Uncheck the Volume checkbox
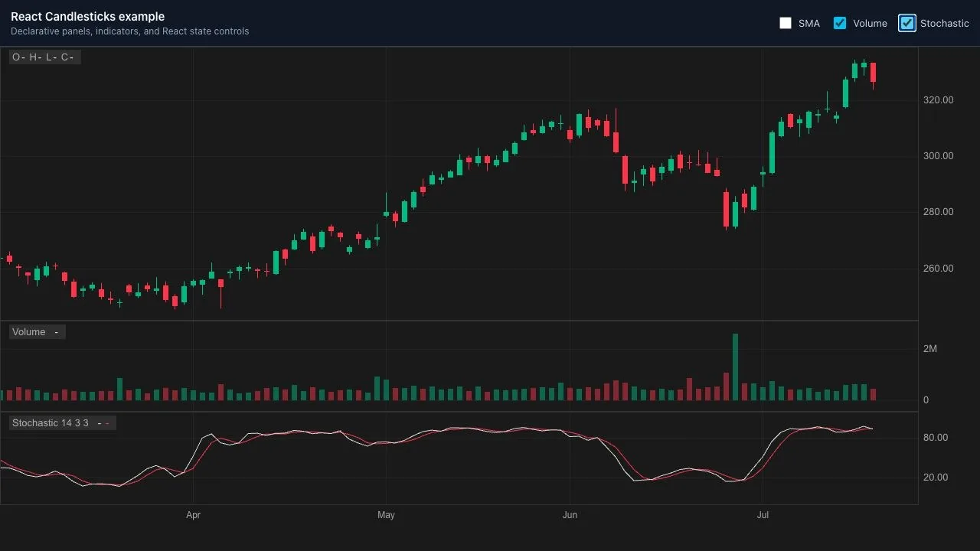Viewport: 980px width, 551px height. pos(840,23)
